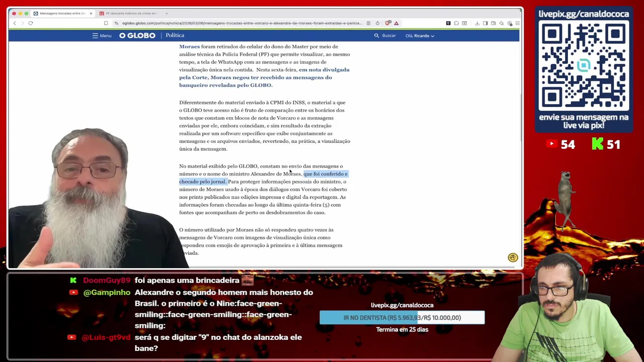
Task: Click the share icon in address bar
Action: [377, 23]
